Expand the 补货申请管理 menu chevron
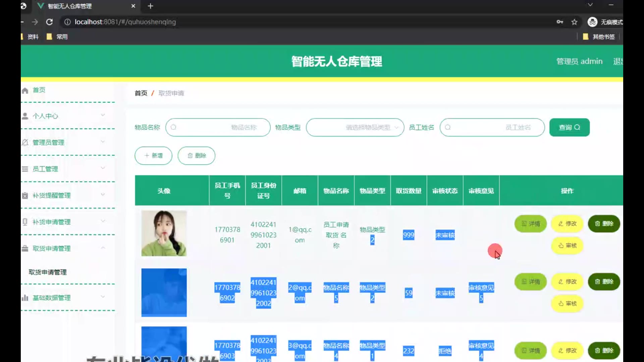Image resolution: width=644 pixels, height=362 pixels. point(103,221)
